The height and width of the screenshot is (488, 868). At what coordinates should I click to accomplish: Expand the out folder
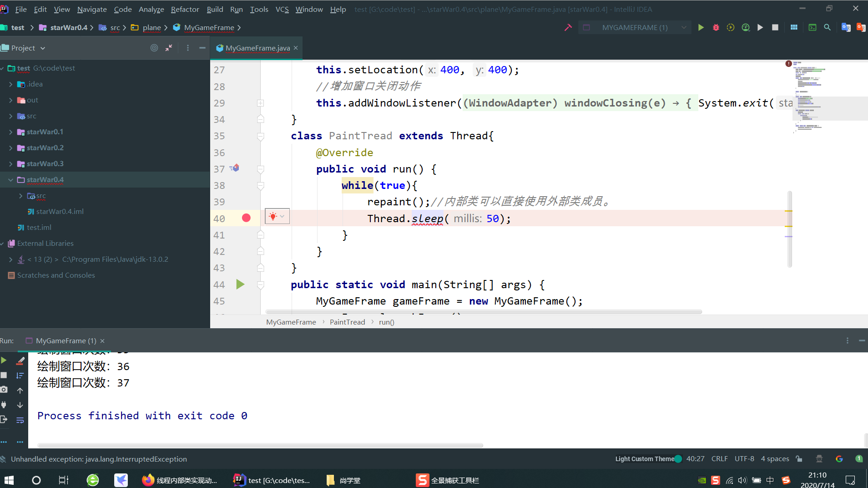(x=10, y=100)
